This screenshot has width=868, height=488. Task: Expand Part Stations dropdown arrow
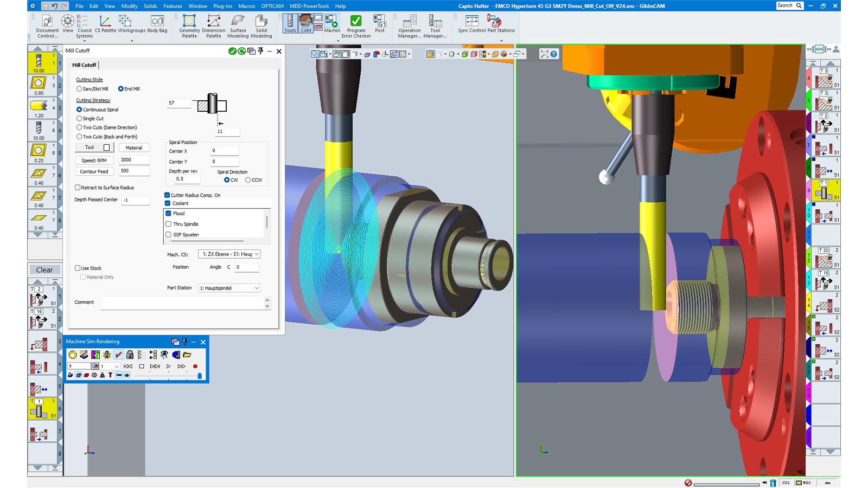tap(501, 41)
